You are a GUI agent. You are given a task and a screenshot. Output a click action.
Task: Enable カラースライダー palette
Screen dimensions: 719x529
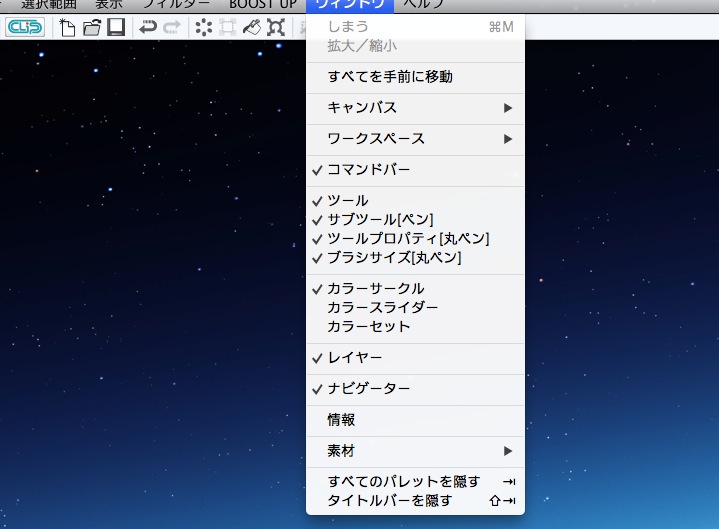pos(415,308)
